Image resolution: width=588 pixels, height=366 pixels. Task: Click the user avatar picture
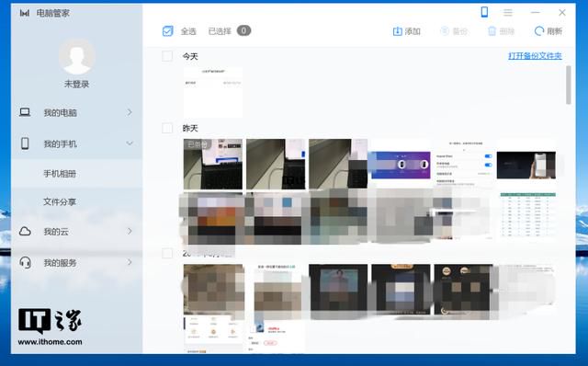click(77, 56)
